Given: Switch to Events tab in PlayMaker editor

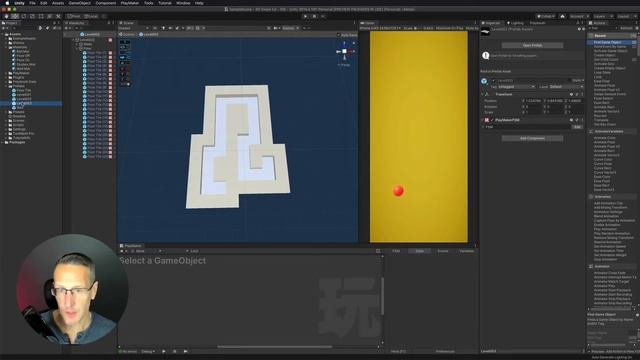Looking at the screenshot, I should click(443, 251).
